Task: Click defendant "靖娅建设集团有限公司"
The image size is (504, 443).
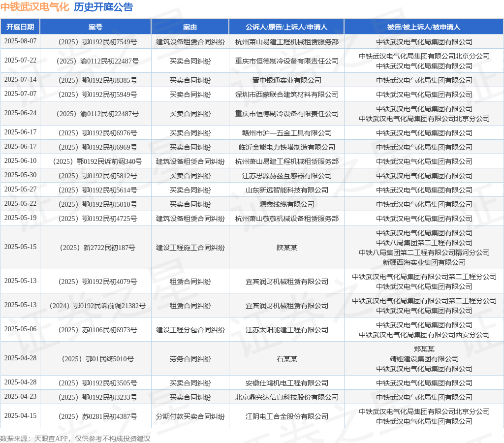Action: pyautogui.click(x=424, y=359)
